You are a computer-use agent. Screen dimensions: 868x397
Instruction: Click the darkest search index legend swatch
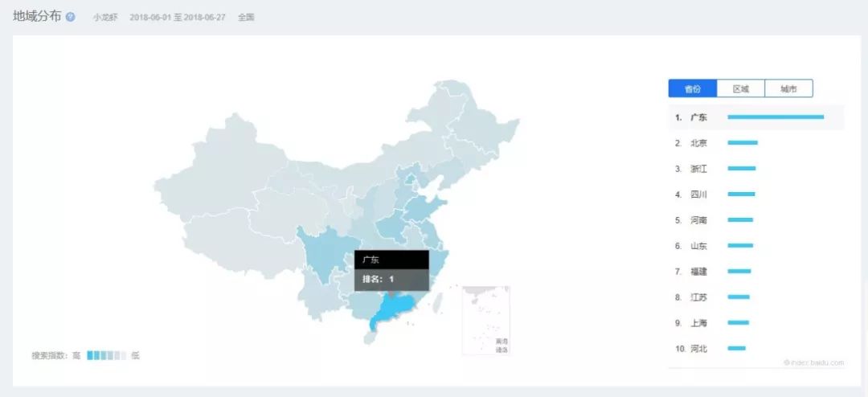(90, 355)
